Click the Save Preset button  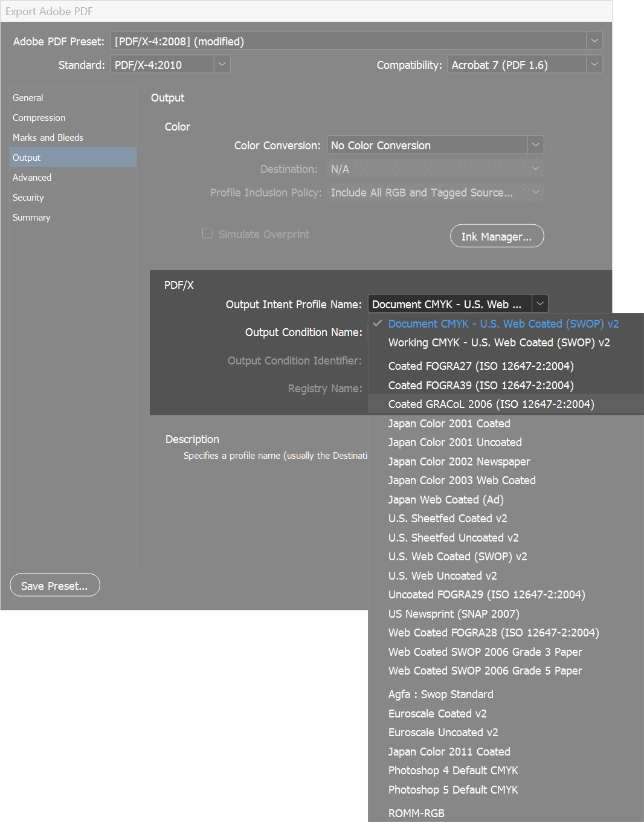pyautogui.click(x=54, y=584)
